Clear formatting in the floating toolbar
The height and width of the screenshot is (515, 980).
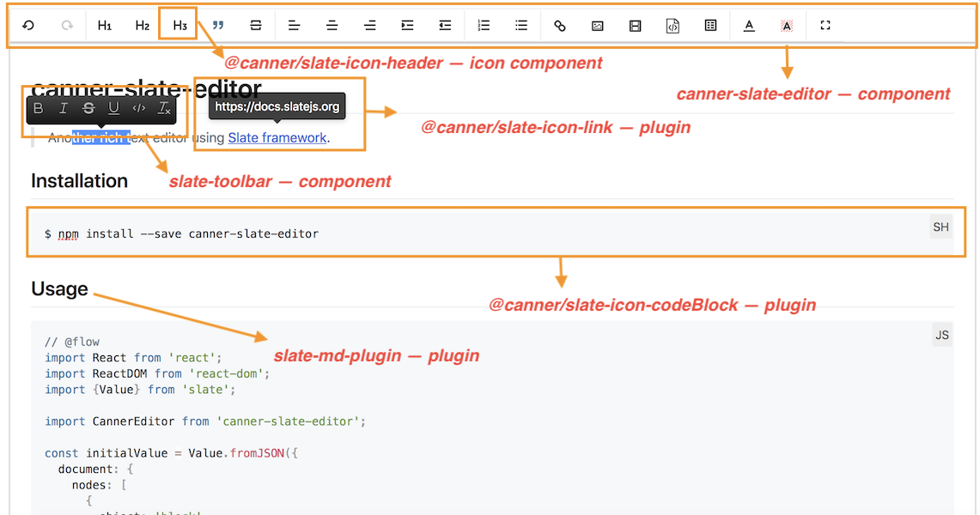click(x=164, y=108)
